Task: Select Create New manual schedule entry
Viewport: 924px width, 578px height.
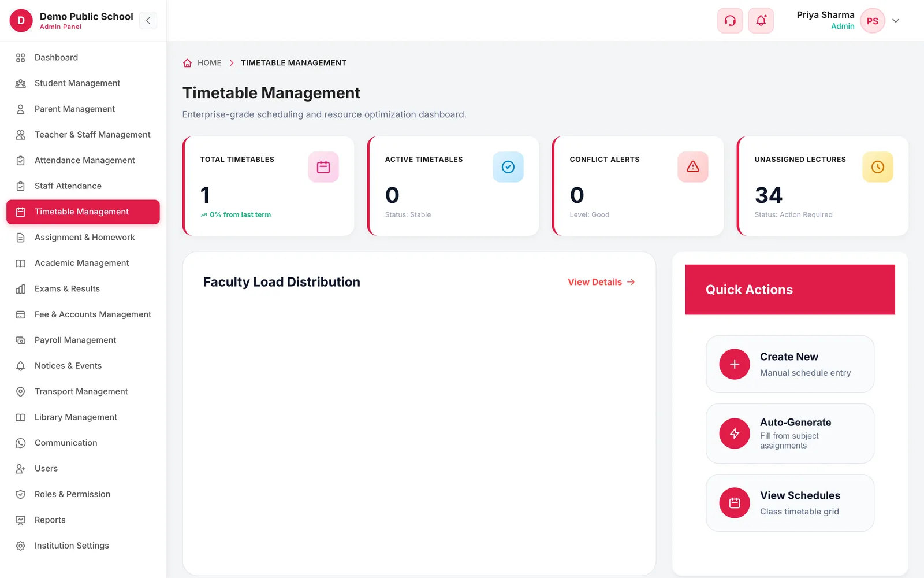Action: [x=790, y=364]
